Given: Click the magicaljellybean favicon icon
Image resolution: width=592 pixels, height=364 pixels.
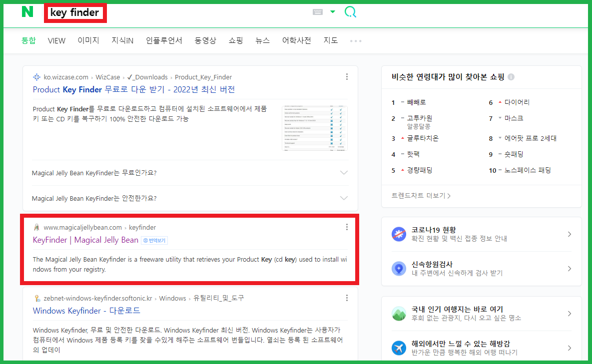Looking at the screenshot, I should [x=36, y=228].
